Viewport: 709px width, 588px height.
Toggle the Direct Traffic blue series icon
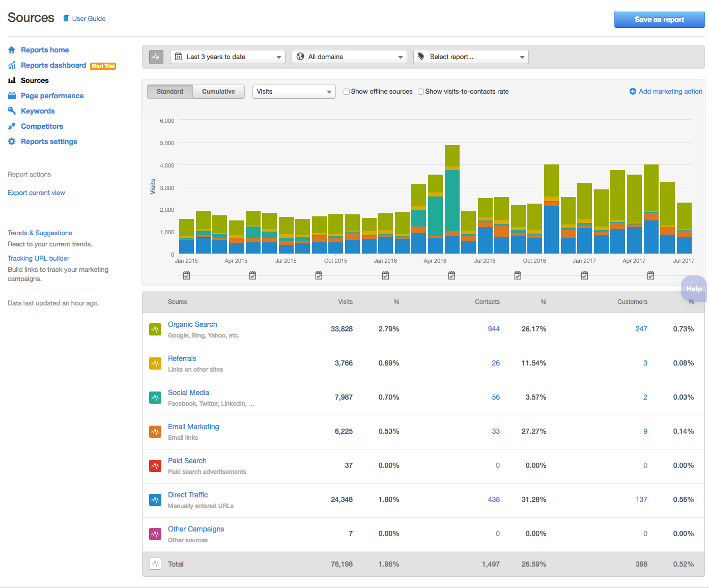pos(155,500)
